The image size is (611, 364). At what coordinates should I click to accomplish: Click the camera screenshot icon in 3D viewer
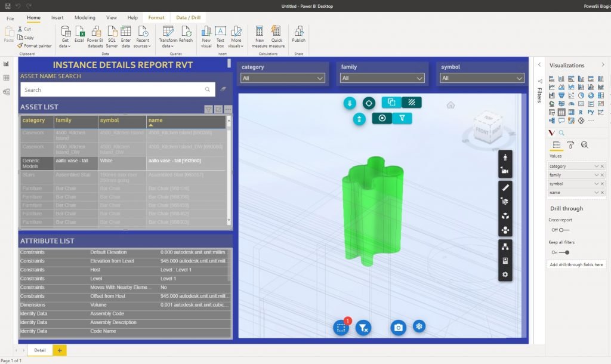(398, 327)
